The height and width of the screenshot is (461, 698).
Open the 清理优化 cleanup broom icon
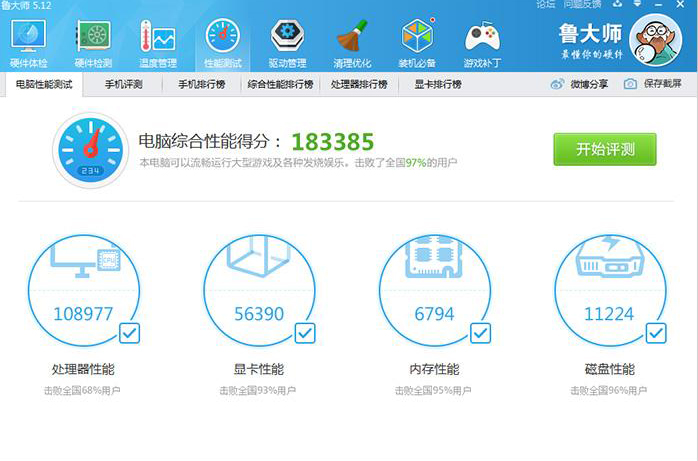[x=352, y=36]
